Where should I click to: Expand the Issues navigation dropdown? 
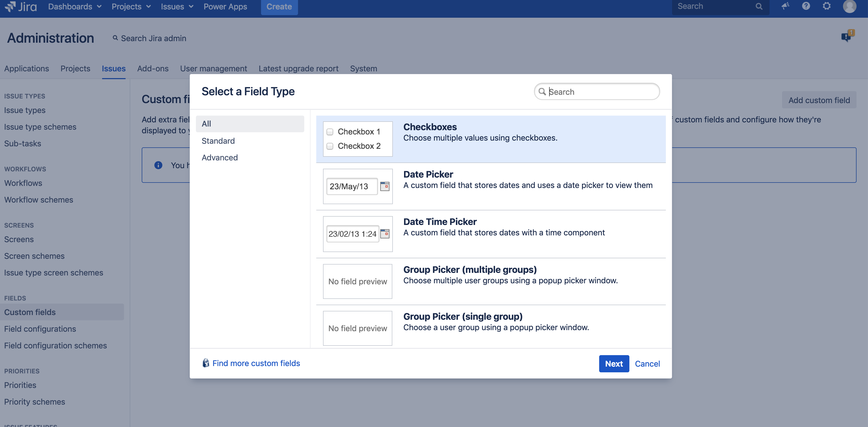(x=177, y=7)
